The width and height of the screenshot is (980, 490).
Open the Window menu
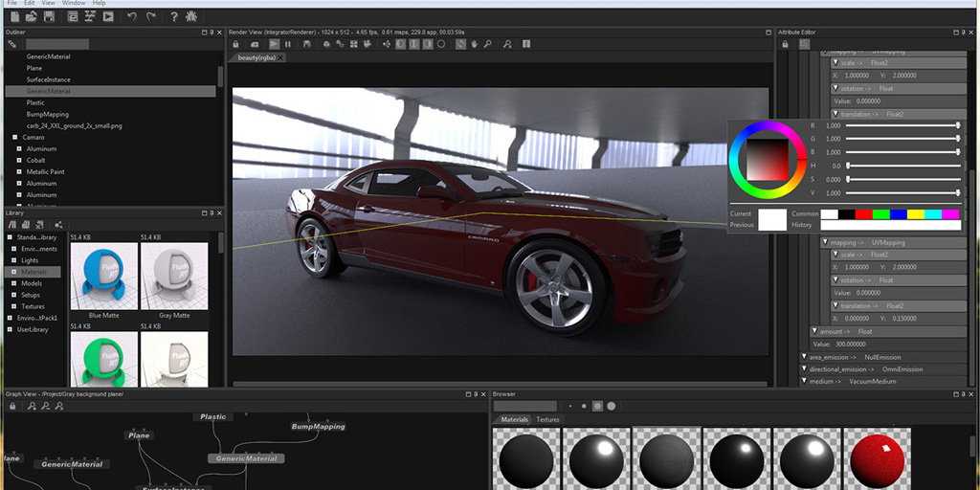click(x=74, y=3)
